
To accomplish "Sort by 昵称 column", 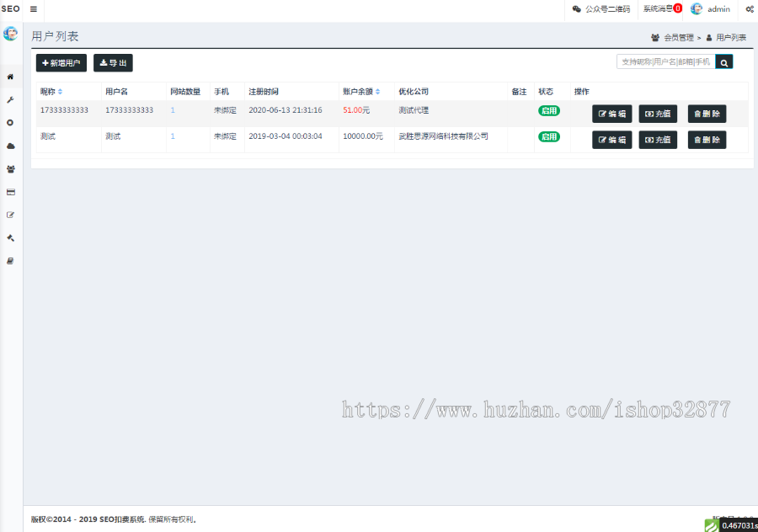I will point(51,91).
